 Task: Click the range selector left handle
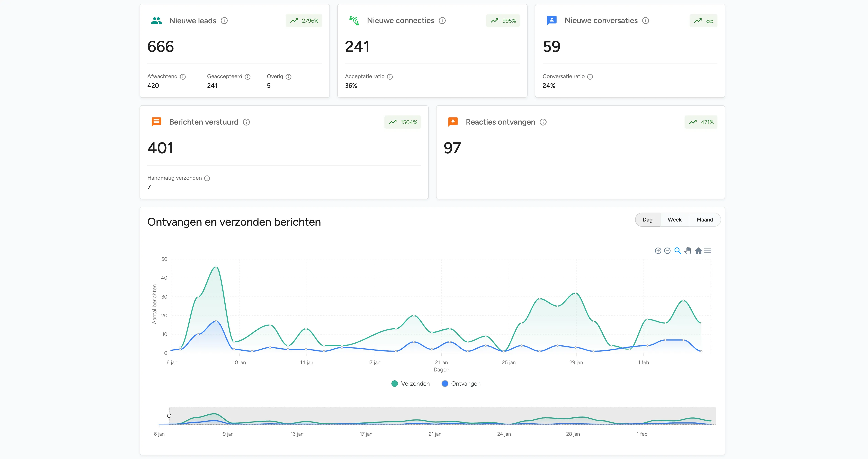[x=169, y=416]
